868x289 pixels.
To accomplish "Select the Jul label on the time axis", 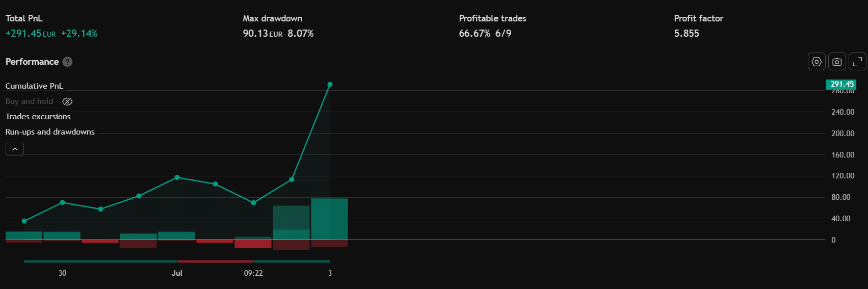I will click(x=177, y=273).
